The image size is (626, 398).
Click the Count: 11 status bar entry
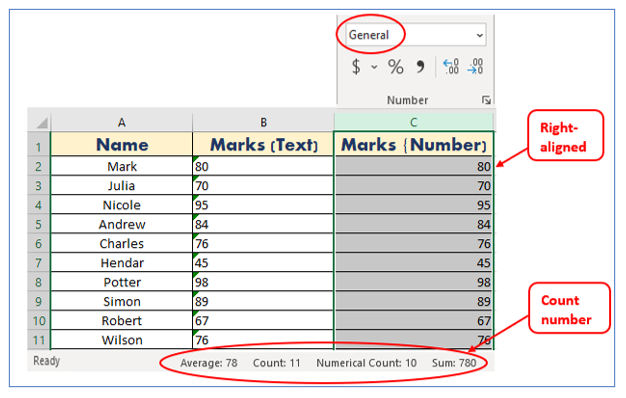point(276,363)
